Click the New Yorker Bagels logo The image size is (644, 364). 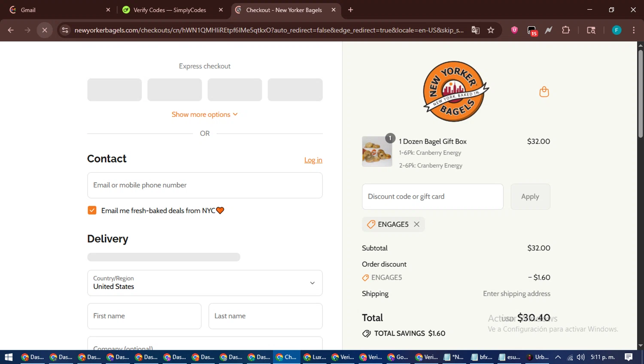point(456,92)
